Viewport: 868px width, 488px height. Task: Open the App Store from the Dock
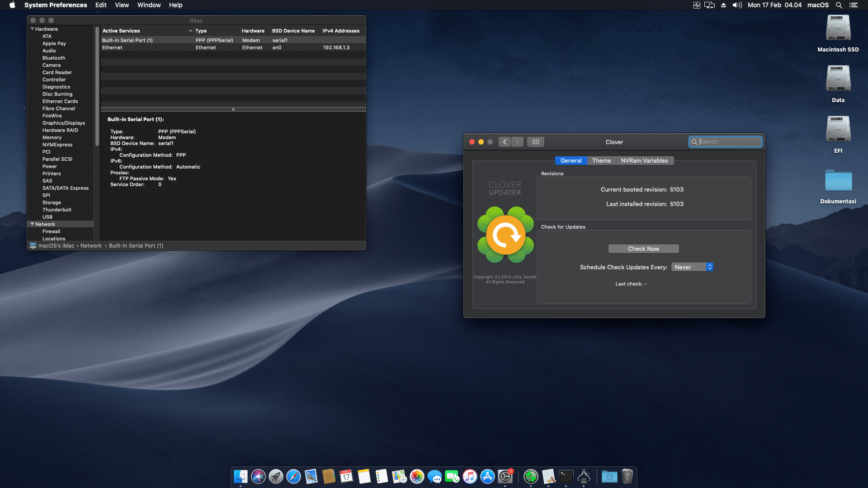[x=487, y=476]
